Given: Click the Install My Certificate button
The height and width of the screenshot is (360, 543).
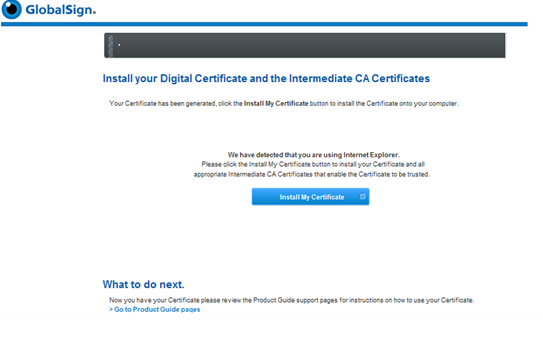Looking at the screenshot, I should pos(310,197).
